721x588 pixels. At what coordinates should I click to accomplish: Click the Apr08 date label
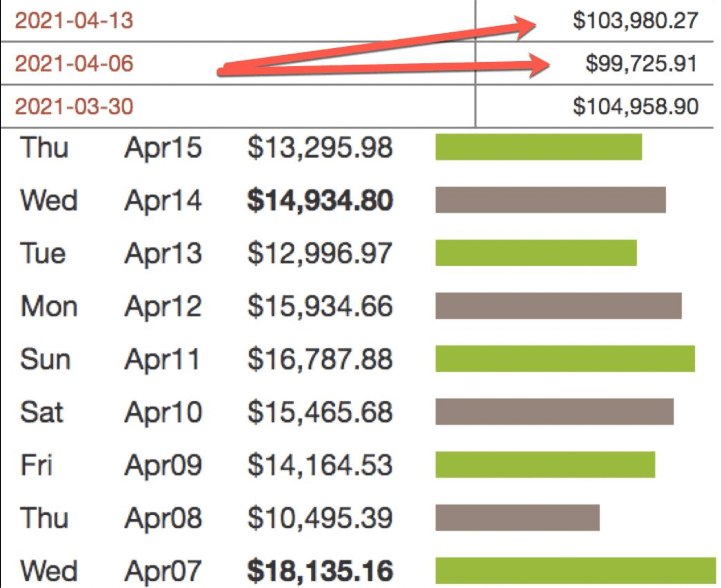163,518
